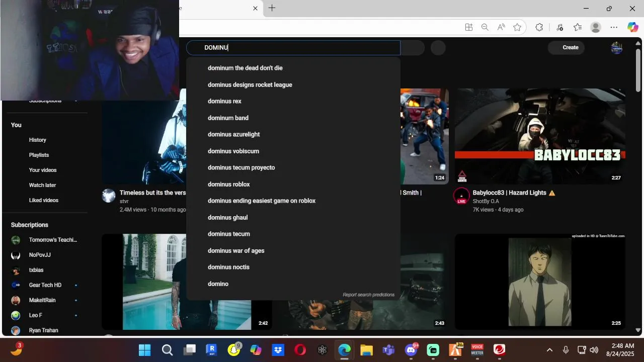Click the YouTube account avatar
This screenshot has width=644, height=362.
coord(617,48)
